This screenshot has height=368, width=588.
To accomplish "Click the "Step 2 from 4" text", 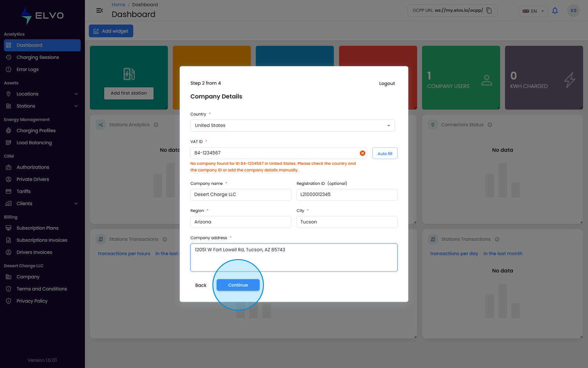I will pos(205,84).
